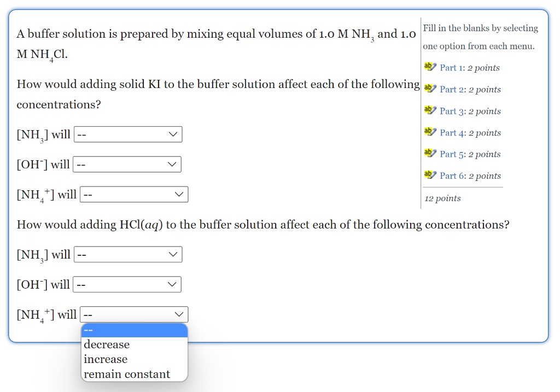560x392 pixels.
Task: Click the fill-in-blank pencil icon beside Part 5
Action: [429, 152]
